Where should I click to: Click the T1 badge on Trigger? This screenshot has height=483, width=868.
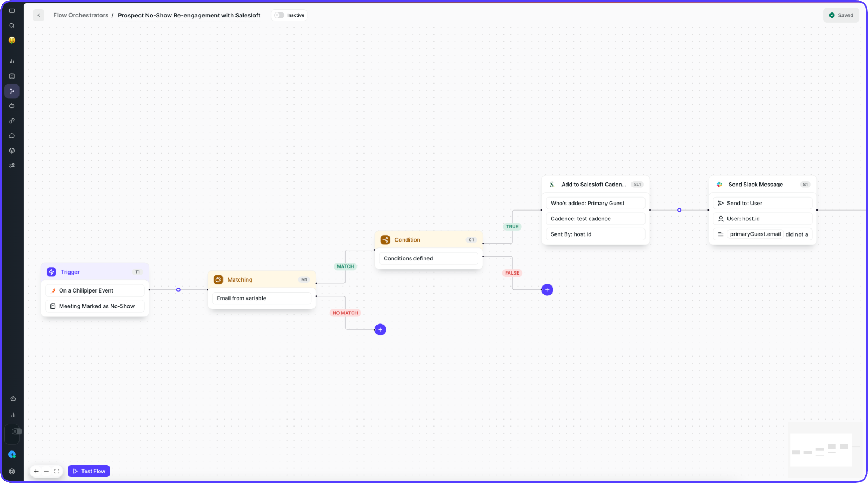[138, 272]
